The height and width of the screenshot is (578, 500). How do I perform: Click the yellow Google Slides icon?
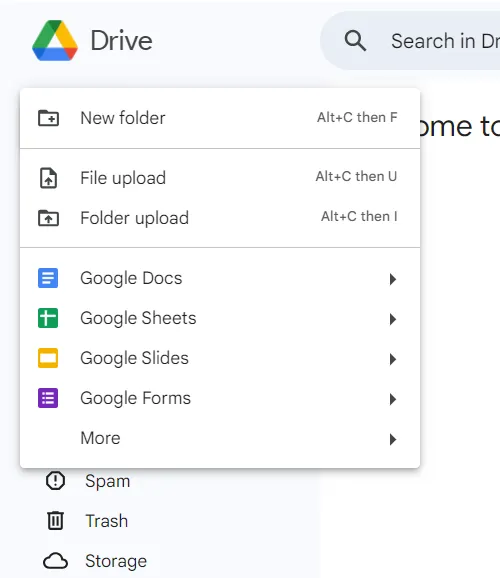(x=48, y=358)
